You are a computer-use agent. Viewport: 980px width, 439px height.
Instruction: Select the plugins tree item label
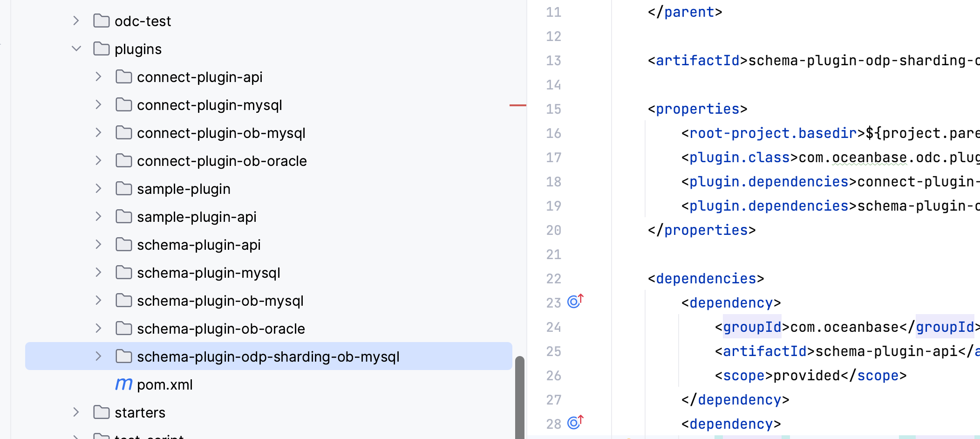click(x=138, y=49)
